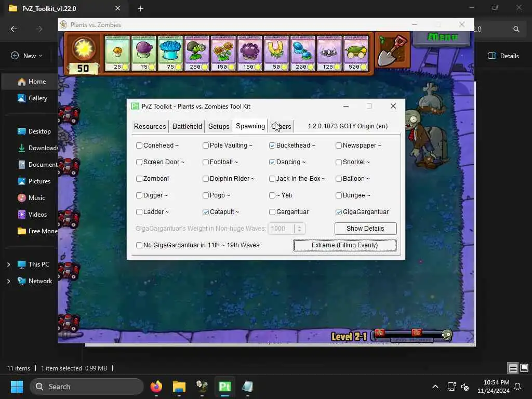Uncheck the Catapult zombie checkbox
The height and width of the screenshot is (399, 532).
coord(206,212)
